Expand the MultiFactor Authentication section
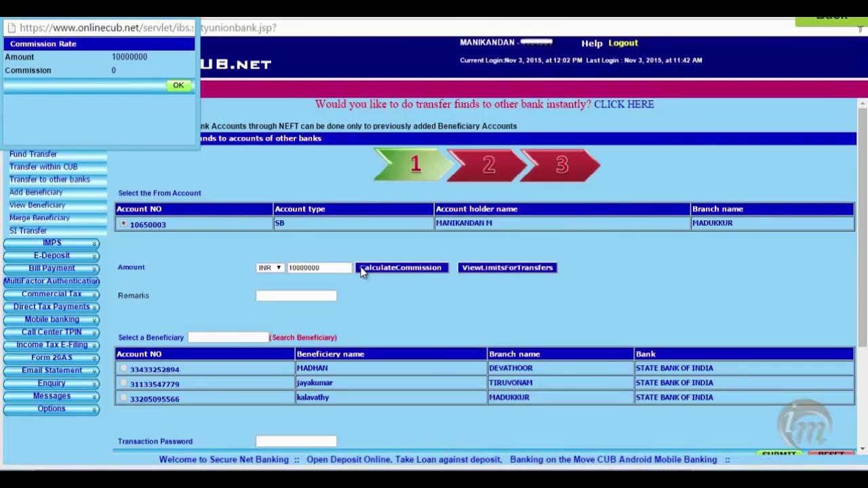Image resolution: width=868 pixels, height=488 pixels. [x=52, y=281]
